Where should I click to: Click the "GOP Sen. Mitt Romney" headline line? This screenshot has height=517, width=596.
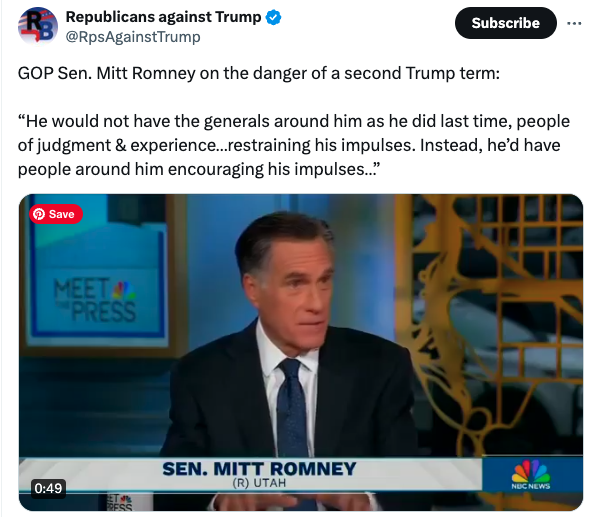click(259, 73)
